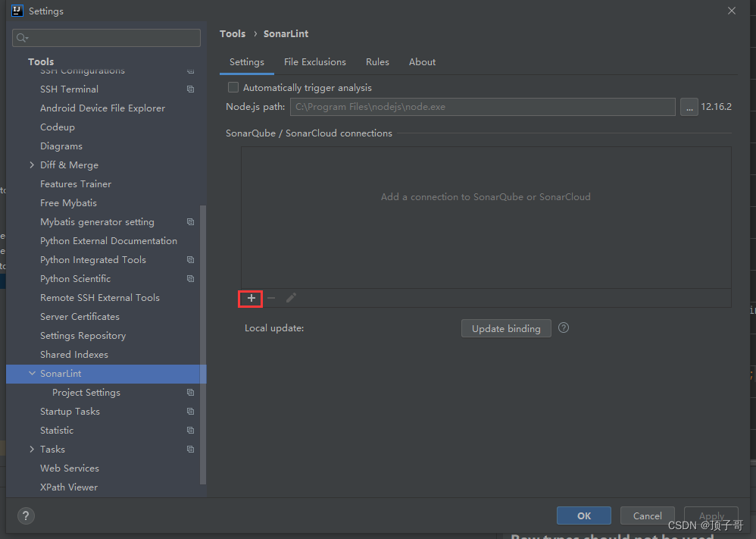Click the Node.js path input field

(x=483, y=107)
